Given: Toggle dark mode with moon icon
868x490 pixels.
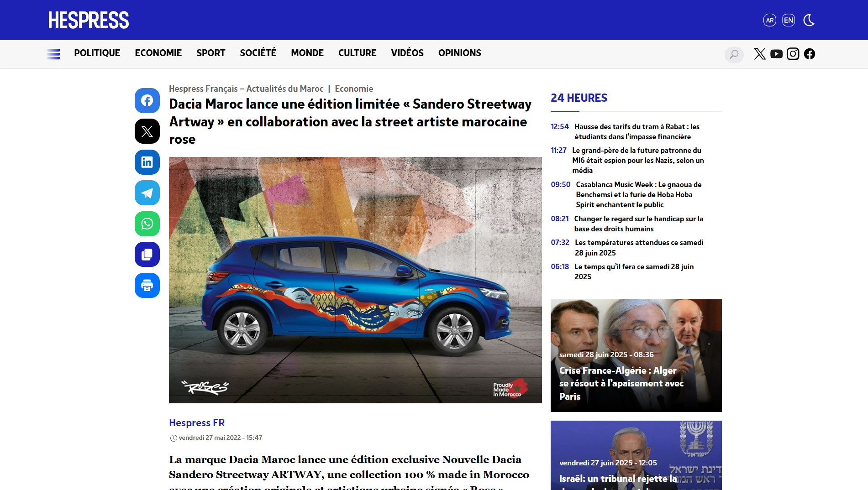Looking at the screenshot, I should point(809,20).
